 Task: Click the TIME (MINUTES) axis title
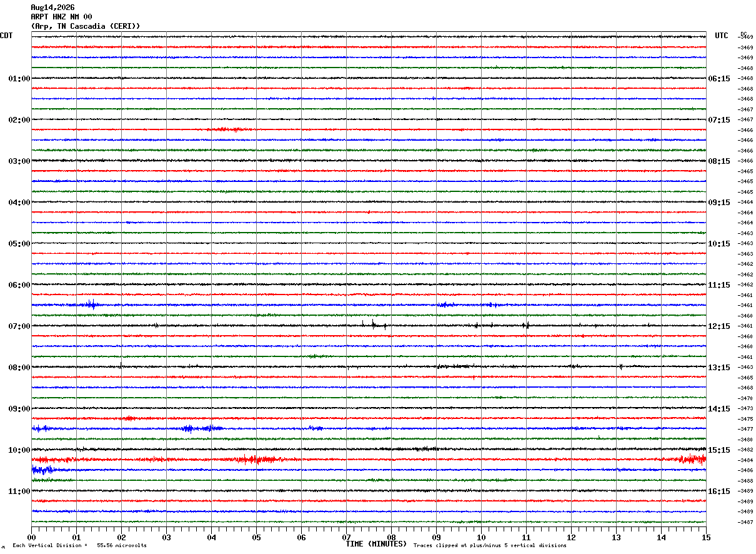point(376,544)
